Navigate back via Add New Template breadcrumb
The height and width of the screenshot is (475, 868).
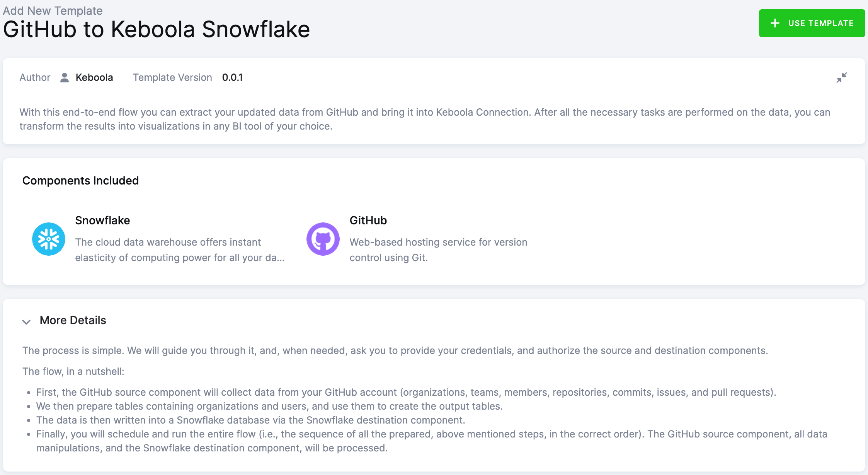tap(53, 10)
